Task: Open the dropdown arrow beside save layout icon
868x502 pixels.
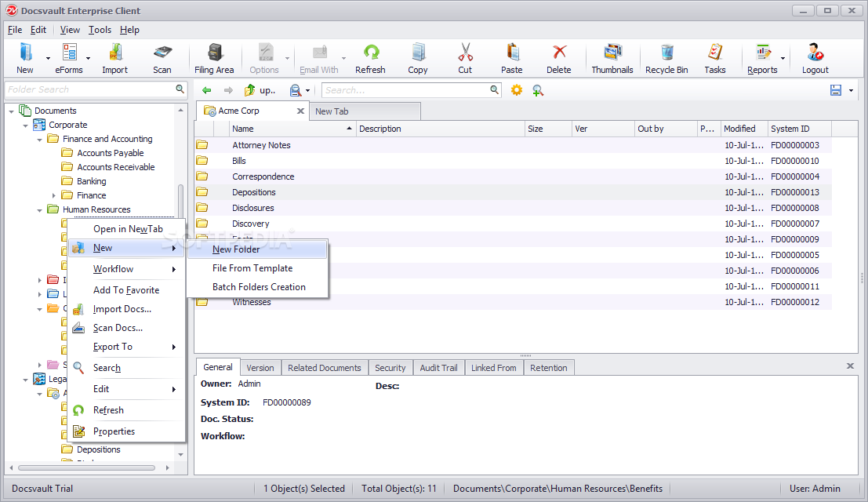Action: [x=851, y=90]
